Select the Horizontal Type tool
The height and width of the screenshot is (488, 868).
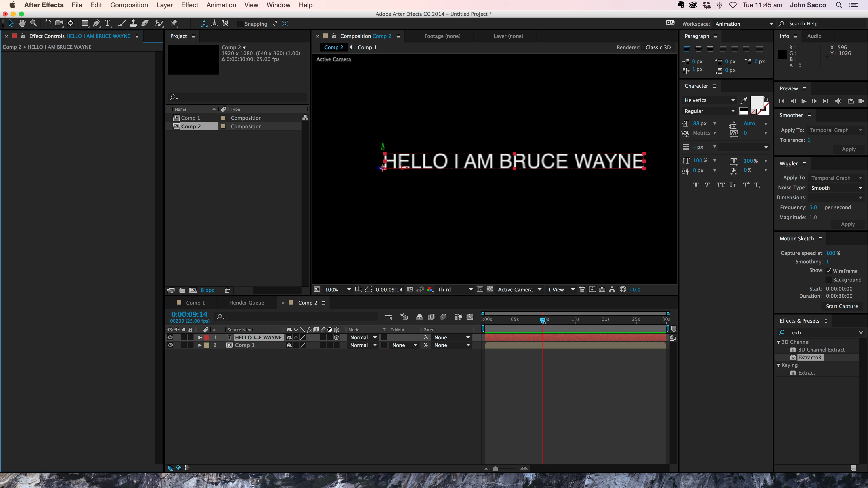108,23
